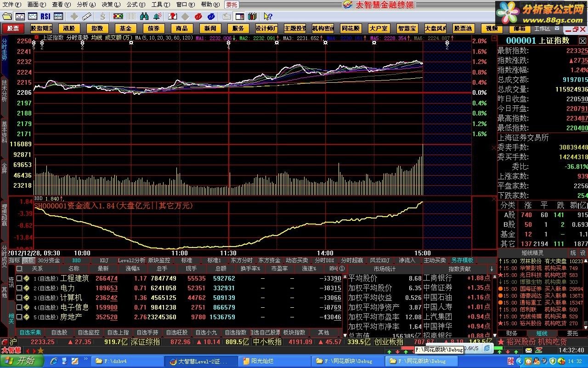The image size is (588, 368).
Task: Click the dollar sign toolbar icon
Action: (x=102, y=16)
